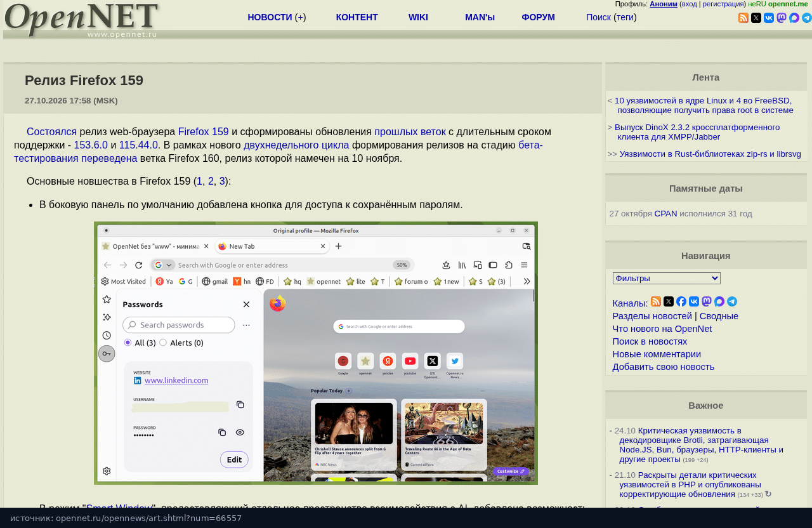The height and width of the screenshot is (528, 812).
Task: Click the OpenNET logo
Action: click(81, 20)
